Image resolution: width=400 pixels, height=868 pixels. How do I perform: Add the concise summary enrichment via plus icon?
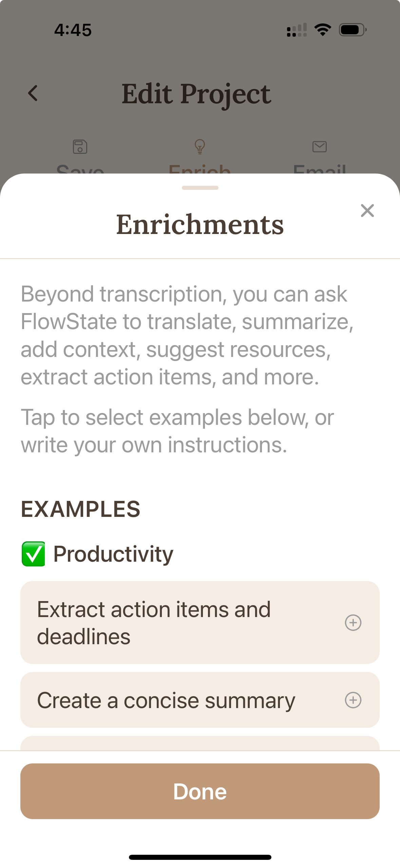click(x=354, y=700)
